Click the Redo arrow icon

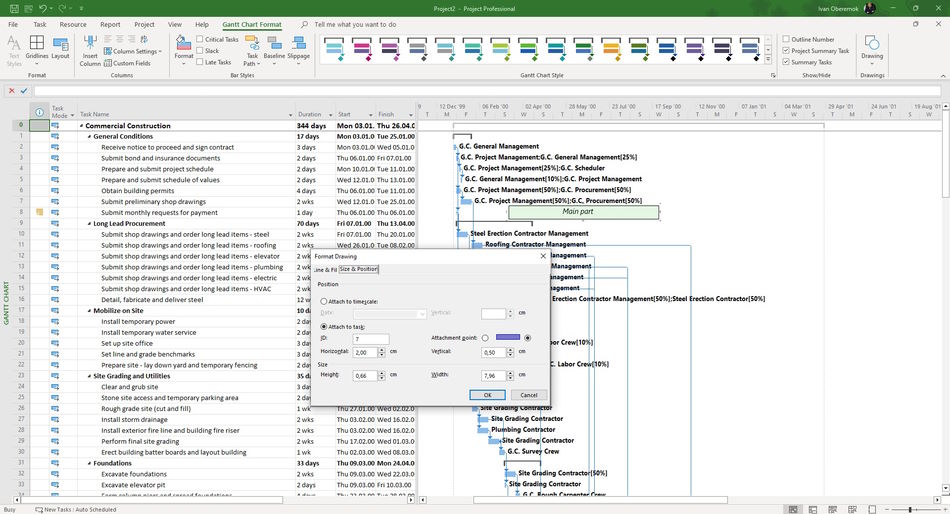63,8
